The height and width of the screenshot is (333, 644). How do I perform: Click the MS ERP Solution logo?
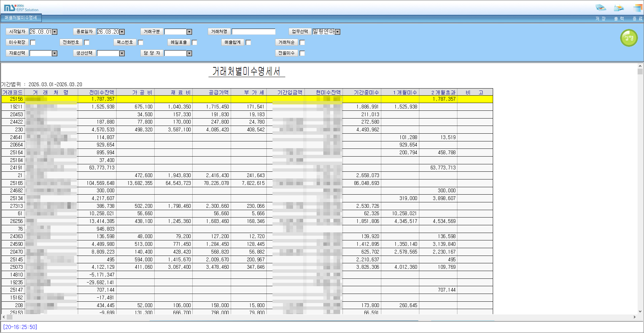tap(21, 8)
